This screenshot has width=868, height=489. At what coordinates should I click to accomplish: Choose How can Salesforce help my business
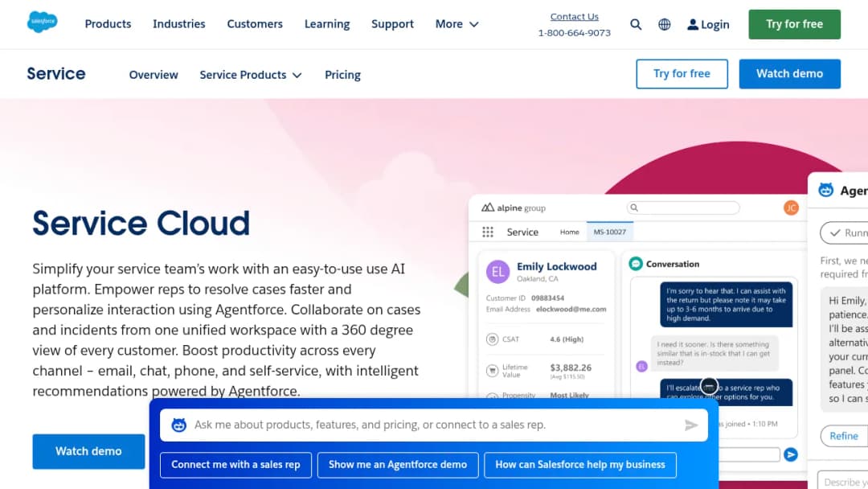pos(580,465)
